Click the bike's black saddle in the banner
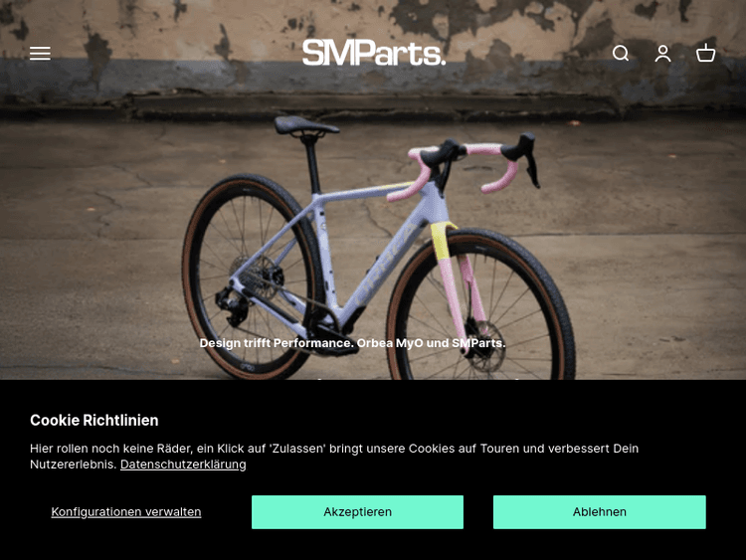The width and height of the screenshot is (746, 560). click(x=305, y=126)
